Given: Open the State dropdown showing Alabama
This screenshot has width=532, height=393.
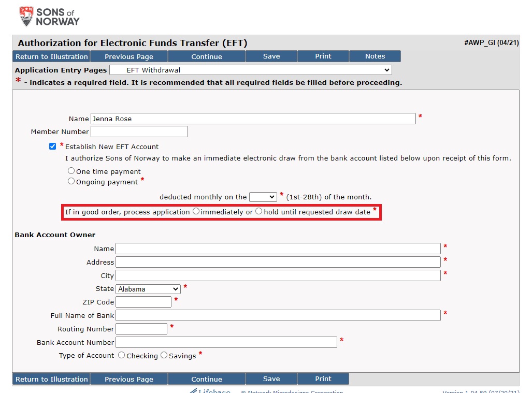Looking at the screenshot, I should click(x=148, y=289).
